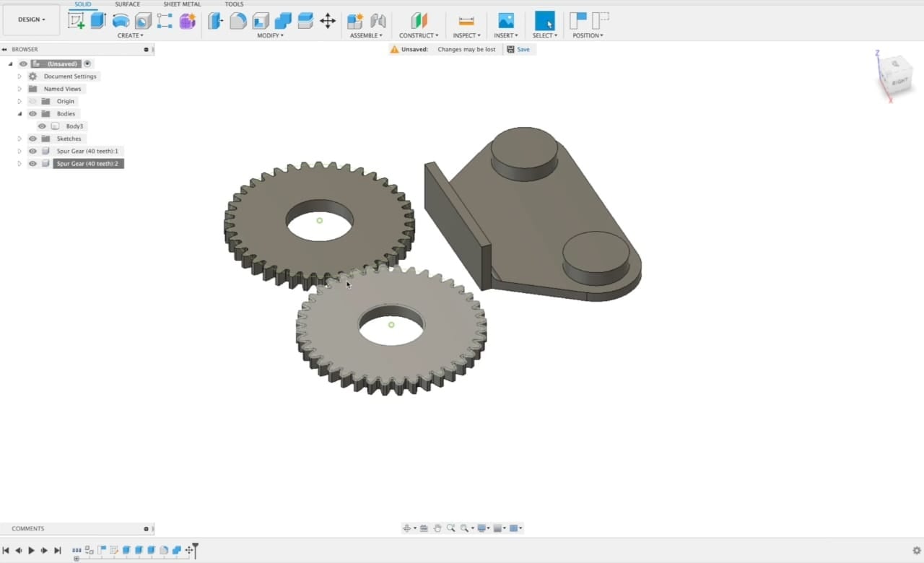Hide Spur Gear (40 teeth):2 component
Screen dimensions: 924x563
click(x=32, y=164)
